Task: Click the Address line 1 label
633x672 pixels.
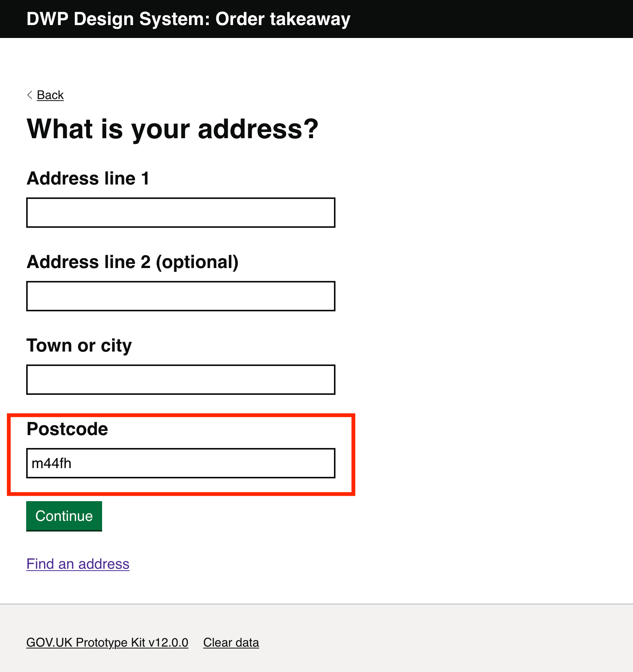Action: [x=88, y=178]
